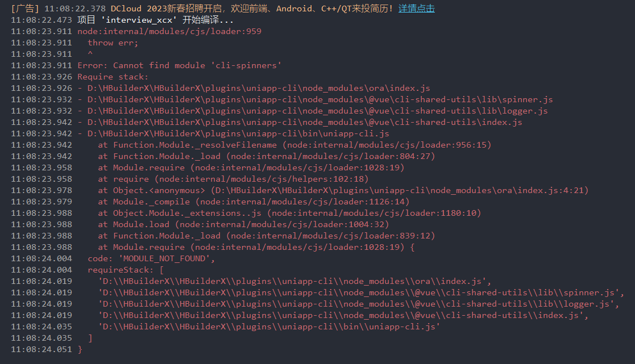Click quoted ora\\index.js entry in requireStack array
Viewport: 635px width, 364px height.
294,281
